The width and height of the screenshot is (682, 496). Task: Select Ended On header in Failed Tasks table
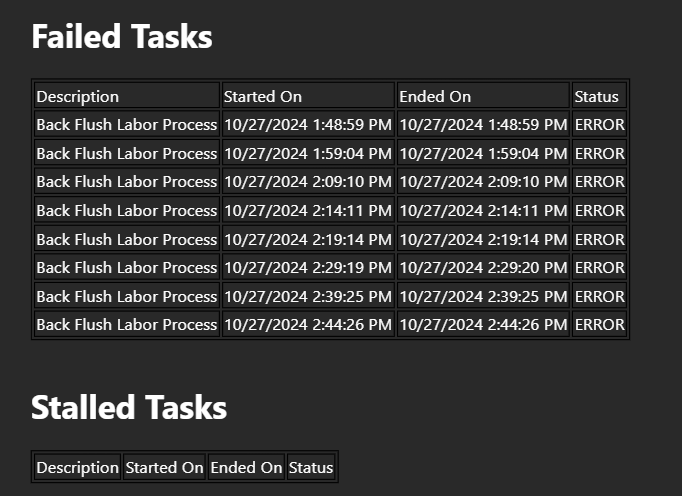coord(483,96)
